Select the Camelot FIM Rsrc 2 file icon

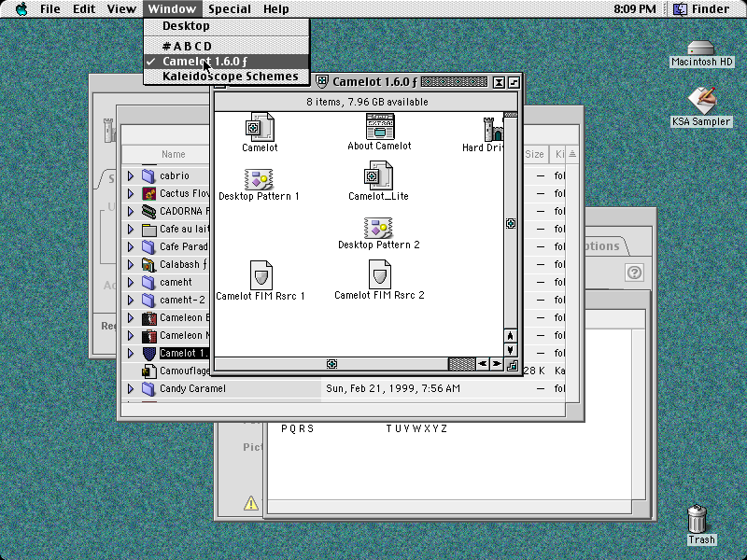380,273
